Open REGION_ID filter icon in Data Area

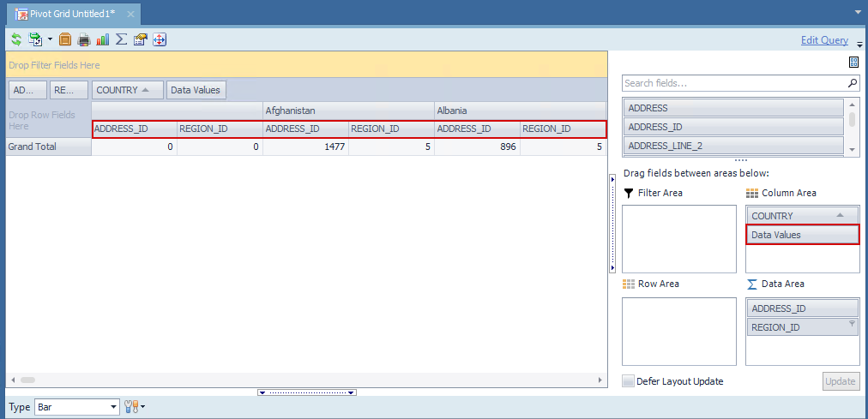tap(853, 324)
